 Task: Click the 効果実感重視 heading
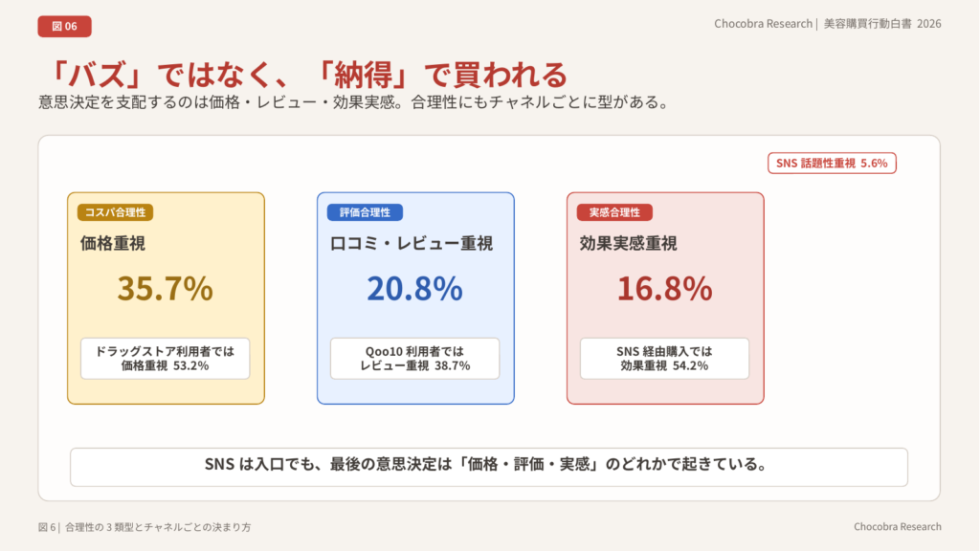pos(628,243)
